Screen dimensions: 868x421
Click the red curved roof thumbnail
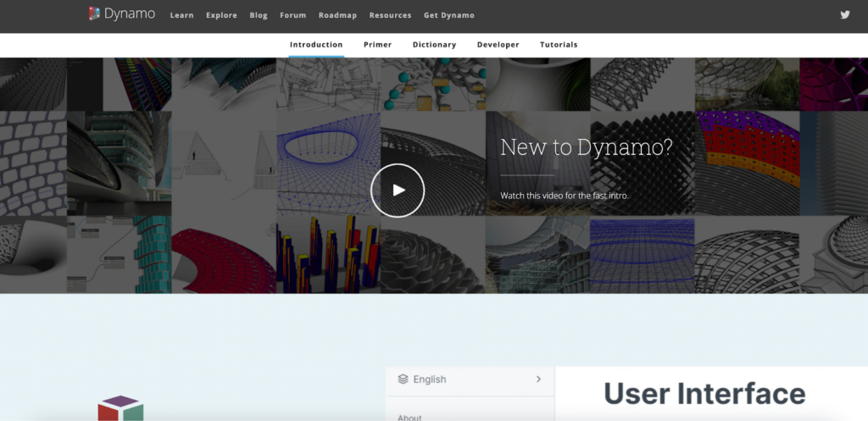(x=224, y=254)
